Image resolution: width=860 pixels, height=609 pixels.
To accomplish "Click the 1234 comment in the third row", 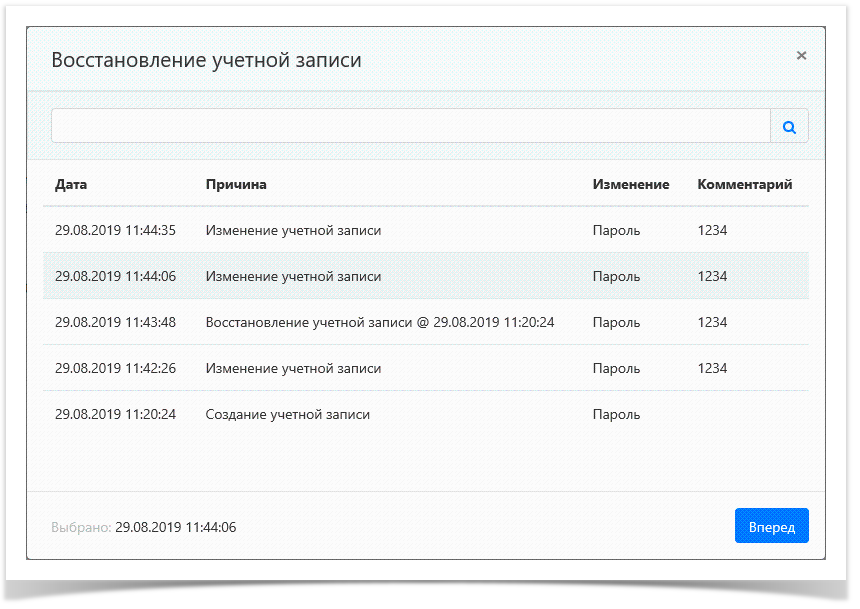I will point(711,322).
